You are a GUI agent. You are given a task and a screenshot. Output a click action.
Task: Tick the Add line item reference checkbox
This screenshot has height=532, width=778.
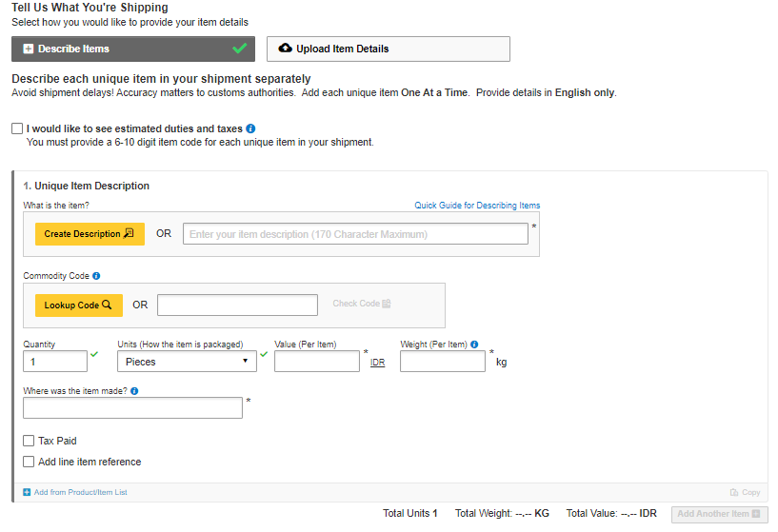[x=29, y=462]
